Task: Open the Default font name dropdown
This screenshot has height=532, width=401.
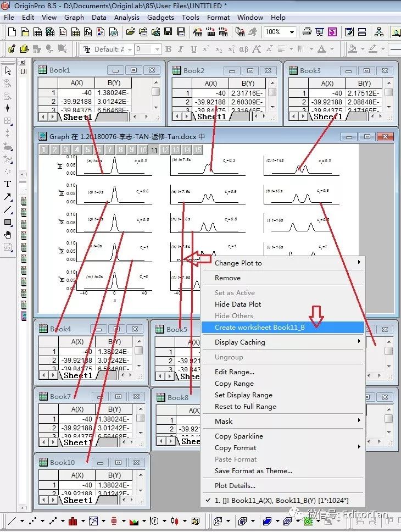Action: tap(130, 49)
